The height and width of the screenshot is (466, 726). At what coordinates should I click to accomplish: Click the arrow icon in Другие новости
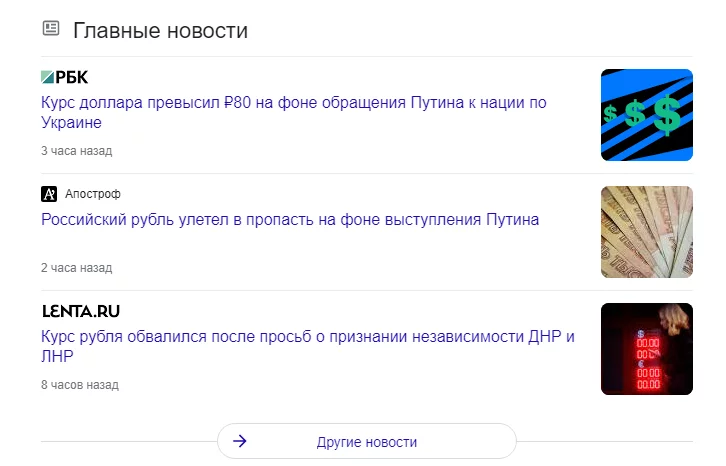click(x=240, y=441)
